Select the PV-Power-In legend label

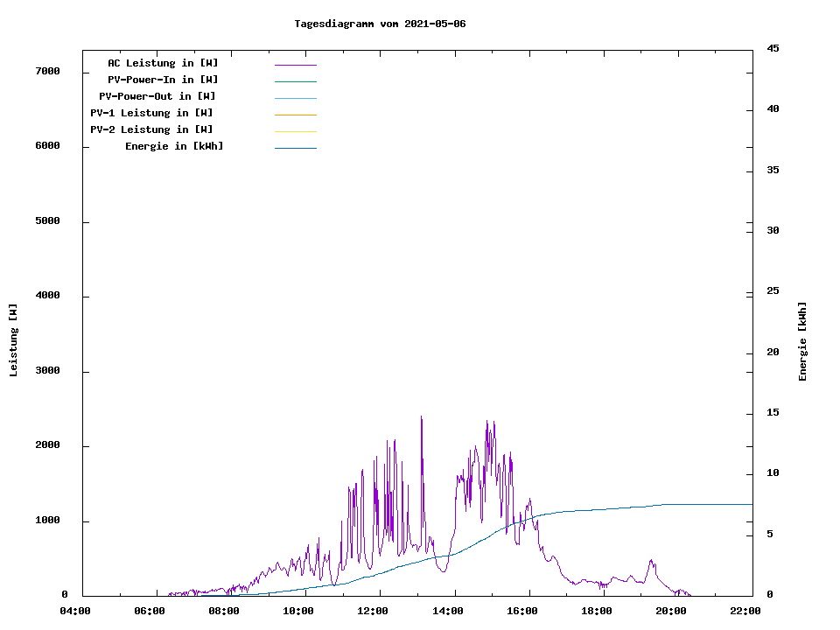point(169,80)
